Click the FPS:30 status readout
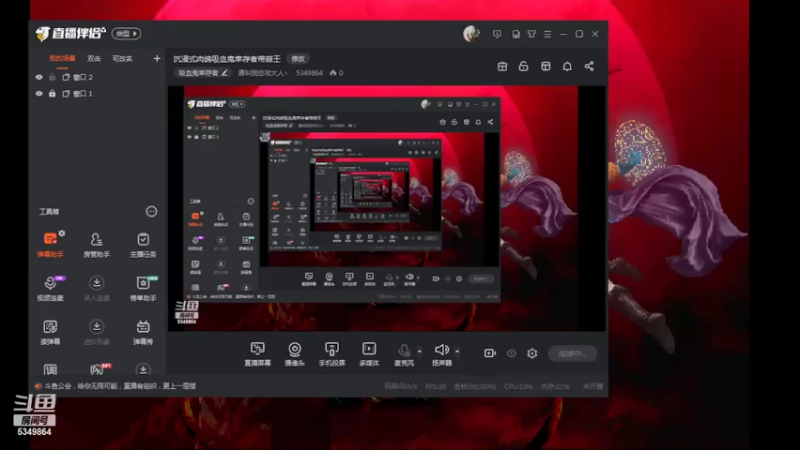The height and width of the screenshot is (450, 800). click(436, 387)
